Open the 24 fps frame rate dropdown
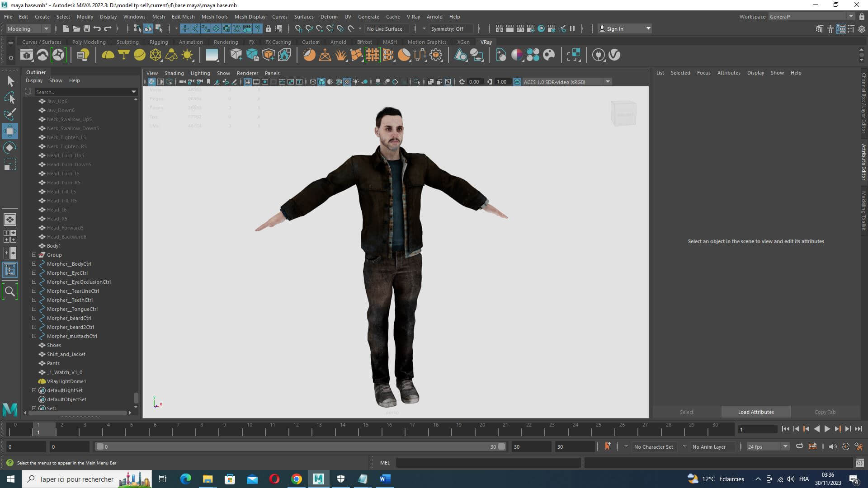868x488 pixels. click(785, 446)
